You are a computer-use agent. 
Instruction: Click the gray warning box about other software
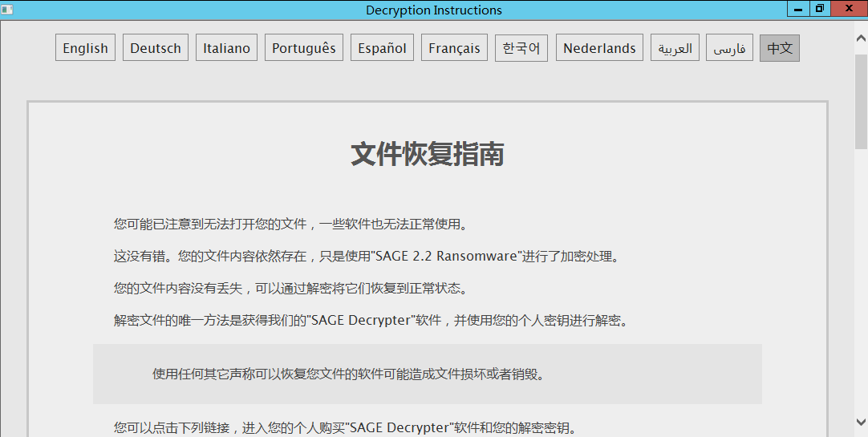[427, 374]
